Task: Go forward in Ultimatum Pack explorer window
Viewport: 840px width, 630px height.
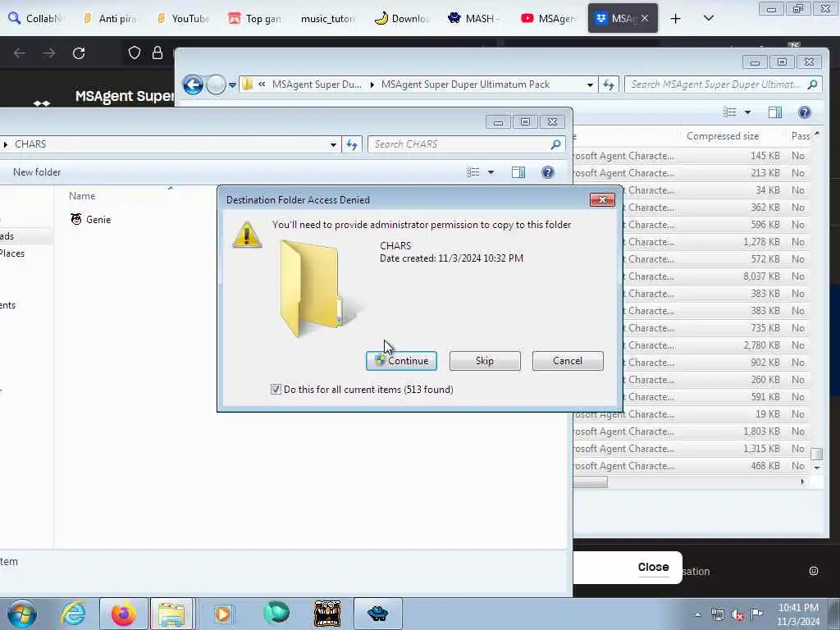Action: tap(216, 84)
